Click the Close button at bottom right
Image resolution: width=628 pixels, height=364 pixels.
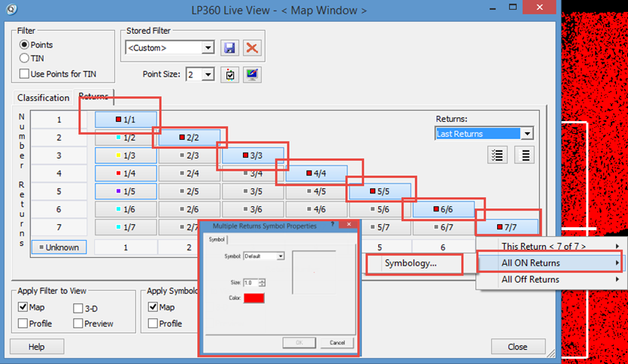518,347
